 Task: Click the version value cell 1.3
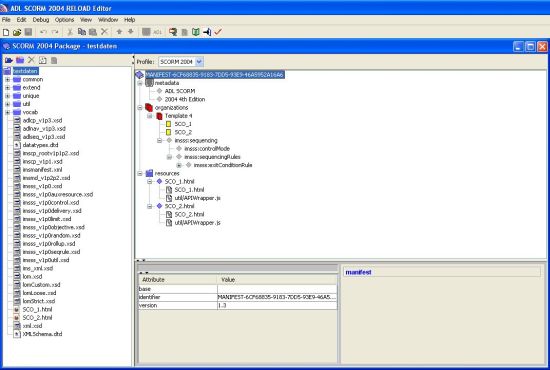[277, 305]
